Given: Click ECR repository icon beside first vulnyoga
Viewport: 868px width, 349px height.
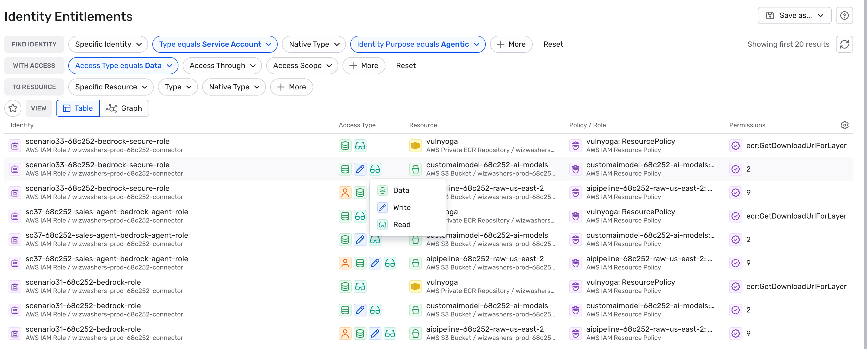Looking at the screenshot, I should pyautogui.click(x=415, y=146).
